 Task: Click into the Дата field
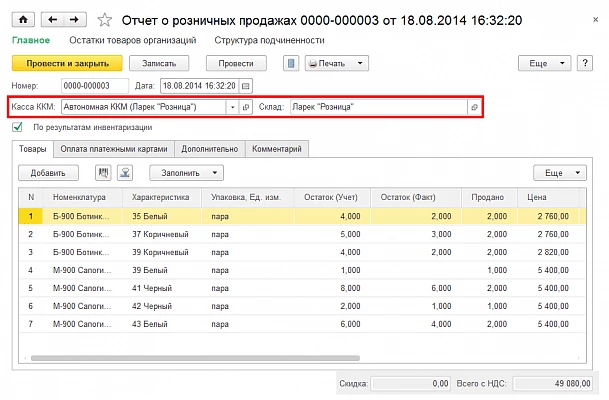click(x=200, y=86)
